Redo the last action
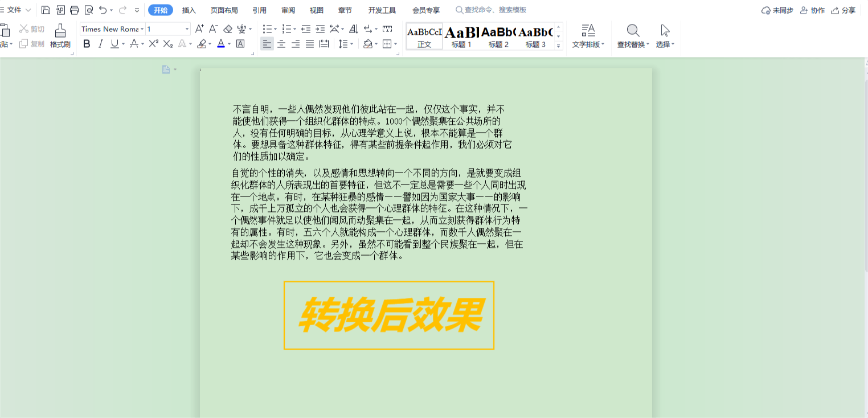 tap(122, 10)
